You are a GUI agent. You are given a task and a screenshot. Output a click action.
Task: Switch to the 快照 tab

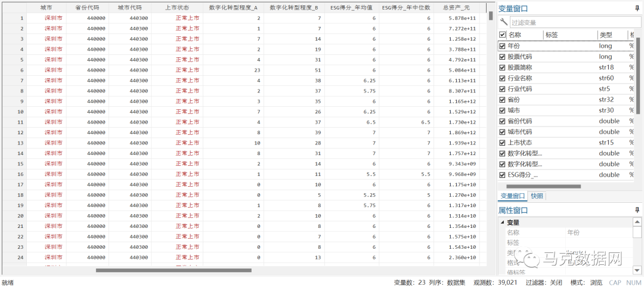537,196
